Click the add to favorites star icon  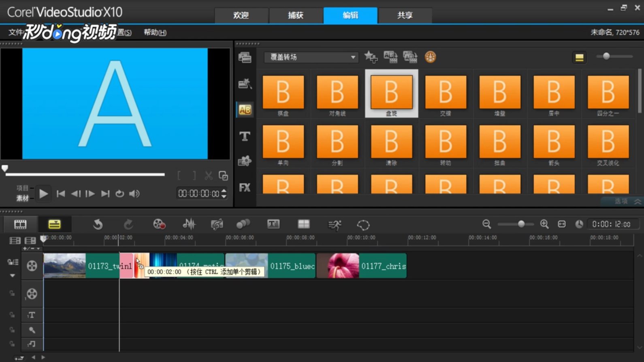pos(371,57)
